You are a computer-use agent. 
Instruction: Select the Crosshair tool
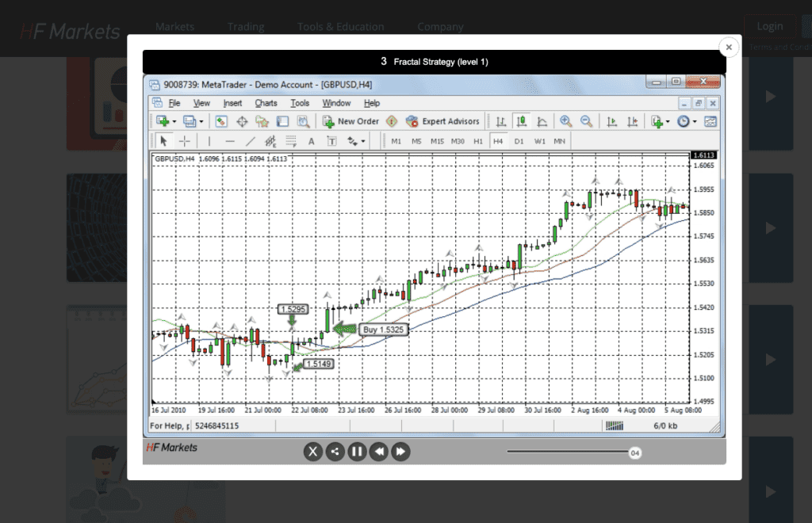(x=184, y=141)
